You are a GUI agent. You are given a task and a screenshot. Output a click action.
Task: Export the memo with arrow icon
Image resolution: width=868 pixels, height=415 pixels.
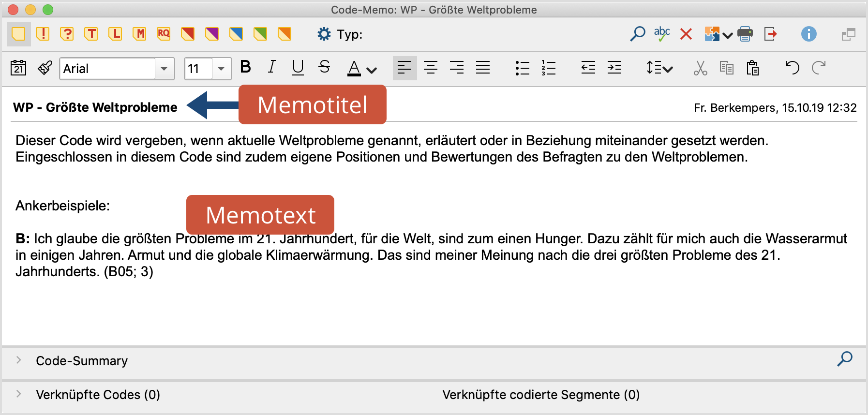[771, 34]
